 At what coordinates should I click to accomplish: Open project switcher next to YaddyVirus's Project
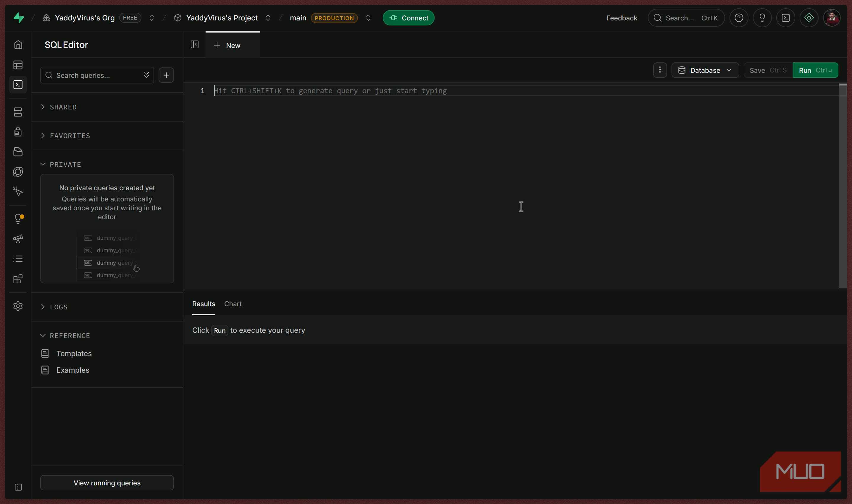point(268,18)
